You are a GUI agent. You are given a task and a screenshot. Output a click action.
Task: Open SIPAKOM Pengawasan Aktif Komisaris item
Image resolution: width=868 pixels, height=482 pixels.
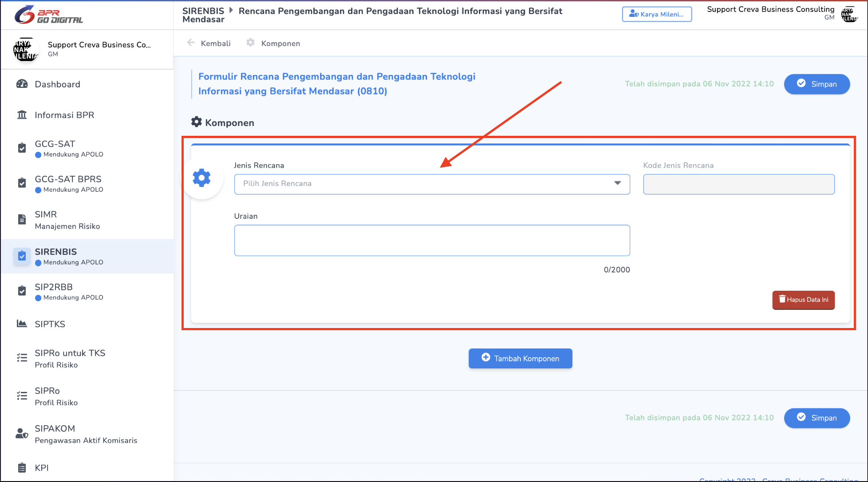[87, 434]
